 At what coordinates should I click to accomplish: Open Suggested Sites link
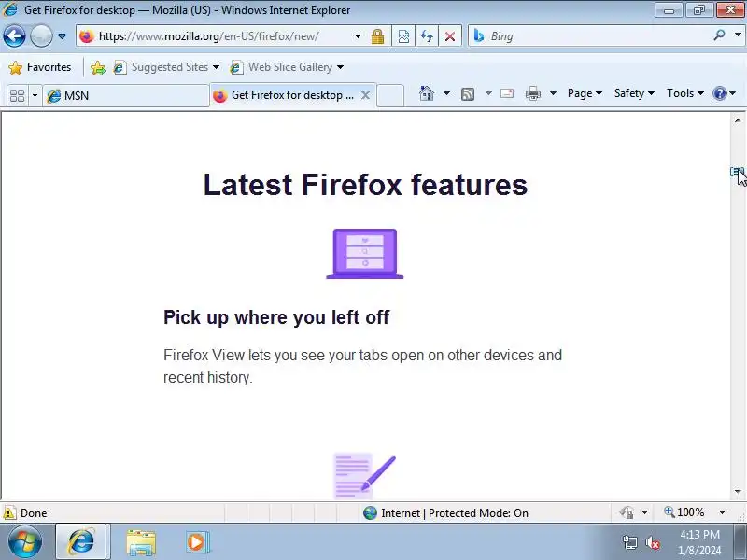click(166, 67)
